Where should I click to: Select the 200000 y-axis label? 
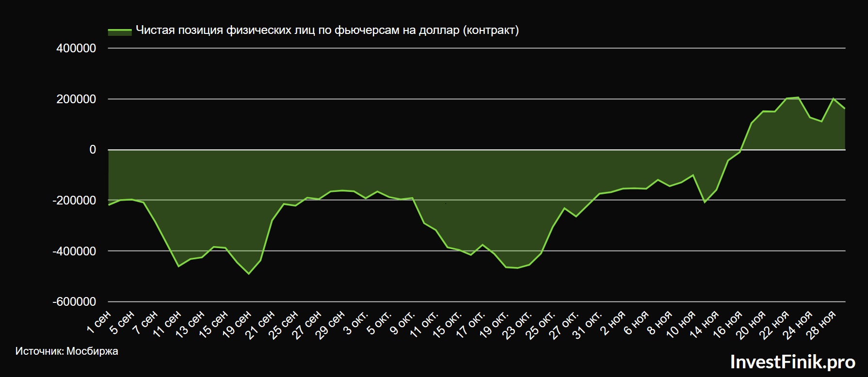76,99
